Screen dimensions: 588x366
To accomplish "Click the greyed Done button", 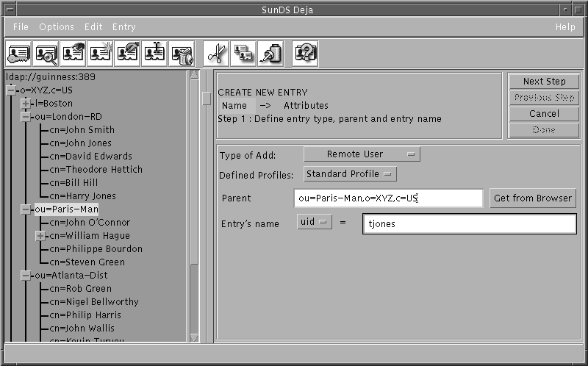I will [x=544, y=130].
